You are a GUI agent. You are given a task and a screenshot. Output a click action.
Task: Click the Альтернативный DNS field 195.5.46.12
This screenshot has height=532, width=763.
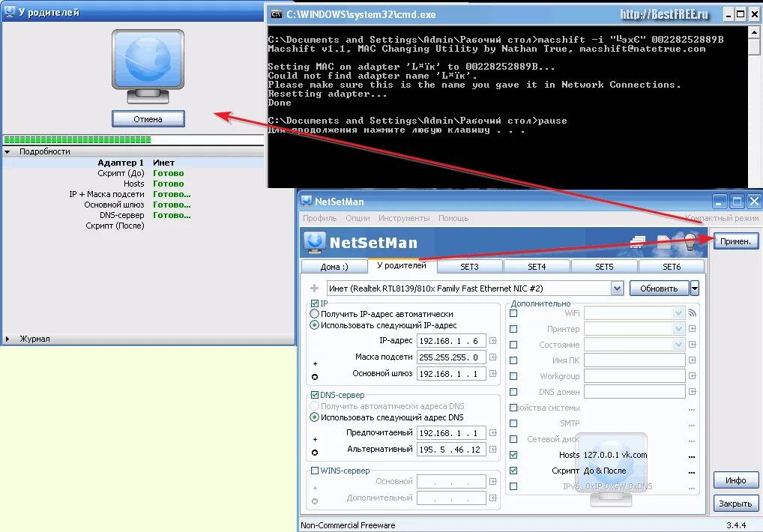[x=451, y=450]
